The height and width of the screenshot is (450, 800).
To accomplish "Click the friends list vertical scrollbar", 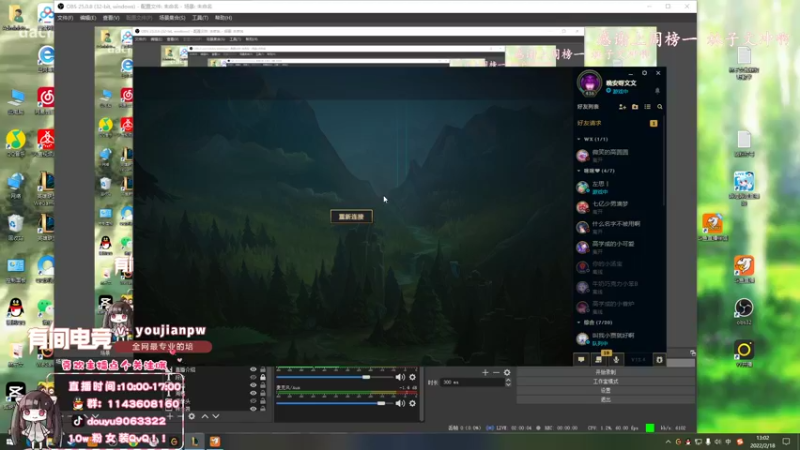I will (x=664, y=163).
